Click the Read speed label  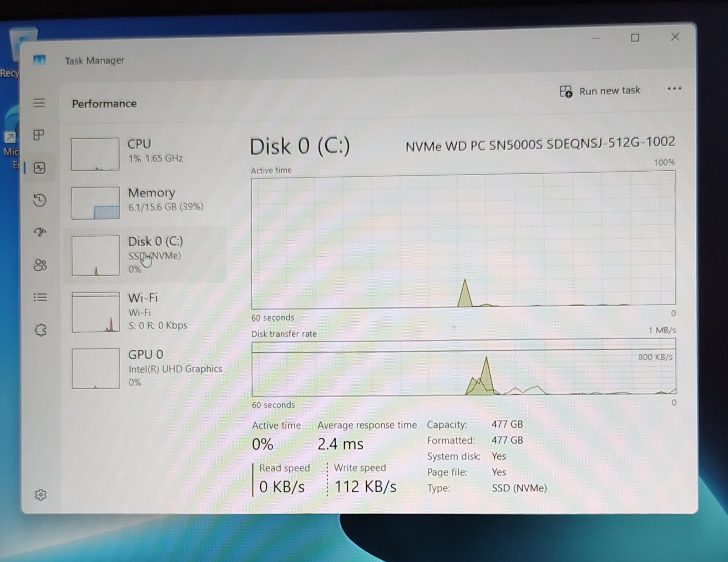click(284, 468)
